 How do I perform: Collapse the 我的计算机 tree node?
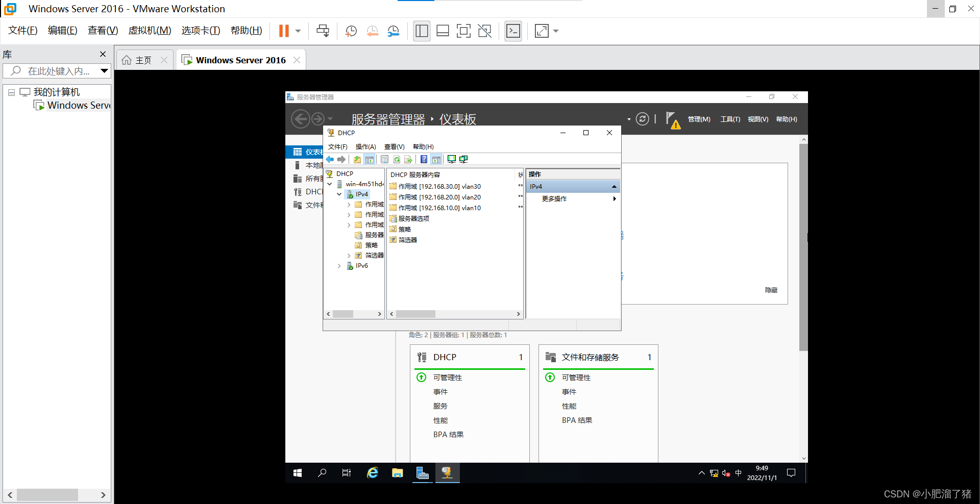pyautogui.click(x=11, y=92)
